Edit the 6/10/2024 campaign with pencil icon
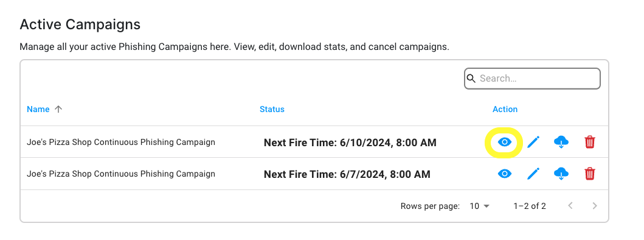Screen dimensions: 644x240 tap(533, 143)
